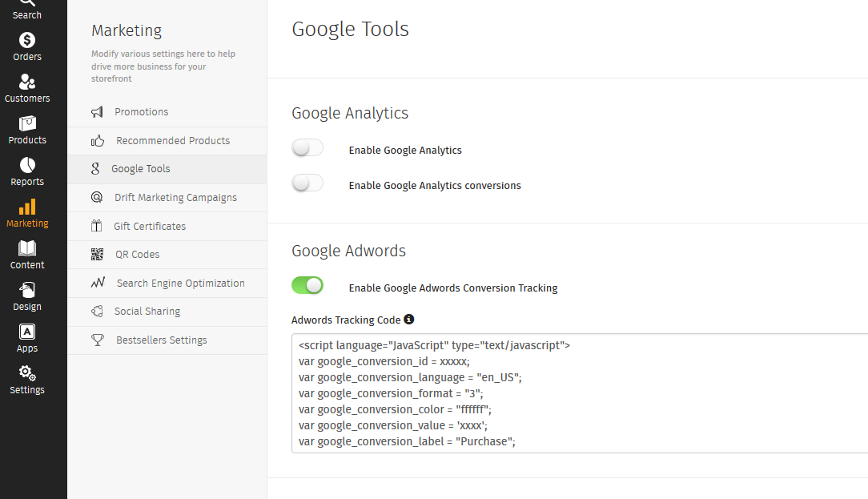This screenshot has width=868, height=499.
Task: Click the Enable Google Analytics conversions label
Action: [x=435, y=186]
